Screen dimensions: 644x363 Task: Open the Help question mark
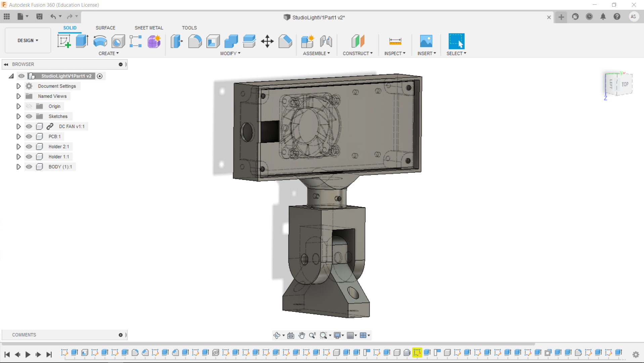point(617,16)
